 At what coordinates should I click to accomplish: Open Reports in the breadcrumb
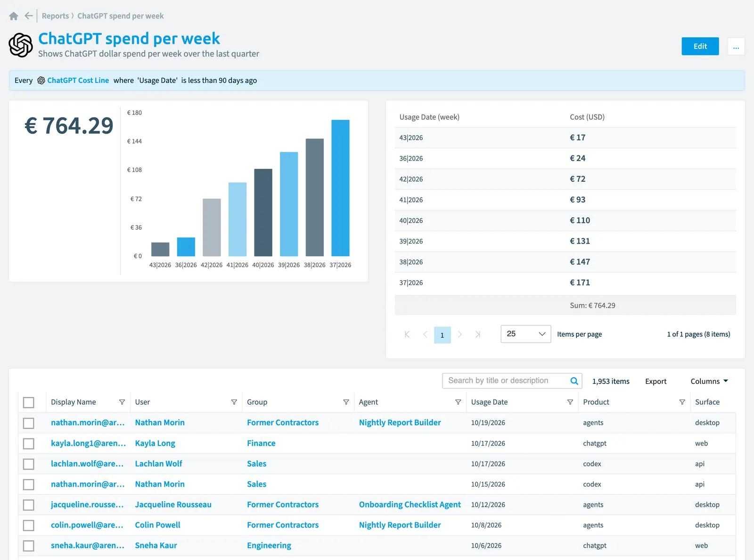(x=55, y=16)
